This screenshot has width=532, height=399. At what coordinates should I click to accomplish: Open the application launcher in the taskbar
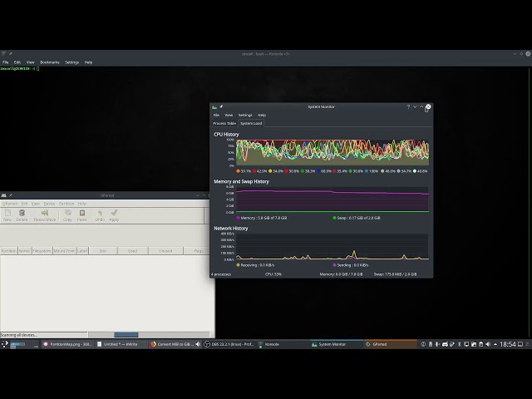(4, 344)
